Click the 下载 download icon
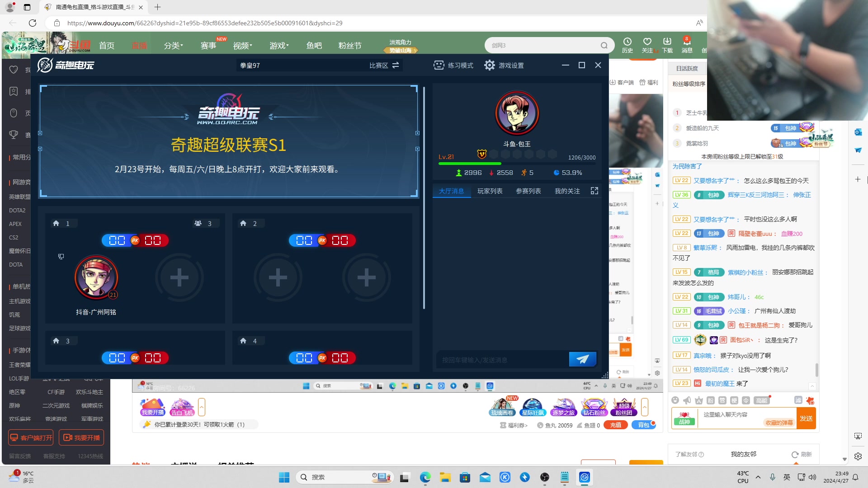Viewport: 868px width, 488px height. [x=667, y=42]
